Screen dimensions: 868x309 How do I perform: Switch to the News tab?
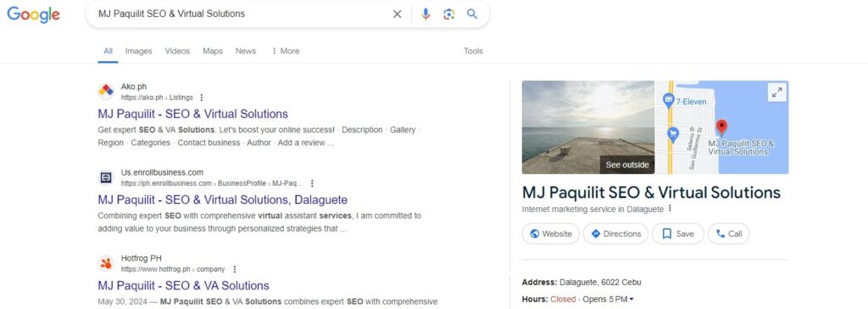point(246,51)
